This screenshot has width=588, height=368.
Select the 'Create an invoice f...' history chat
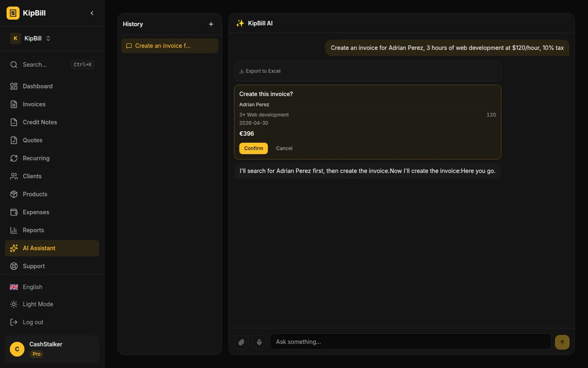pos(169,46)
